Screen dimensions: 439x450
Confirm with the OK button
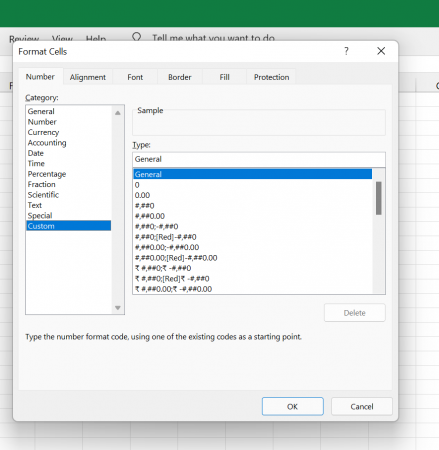[292, 406]
